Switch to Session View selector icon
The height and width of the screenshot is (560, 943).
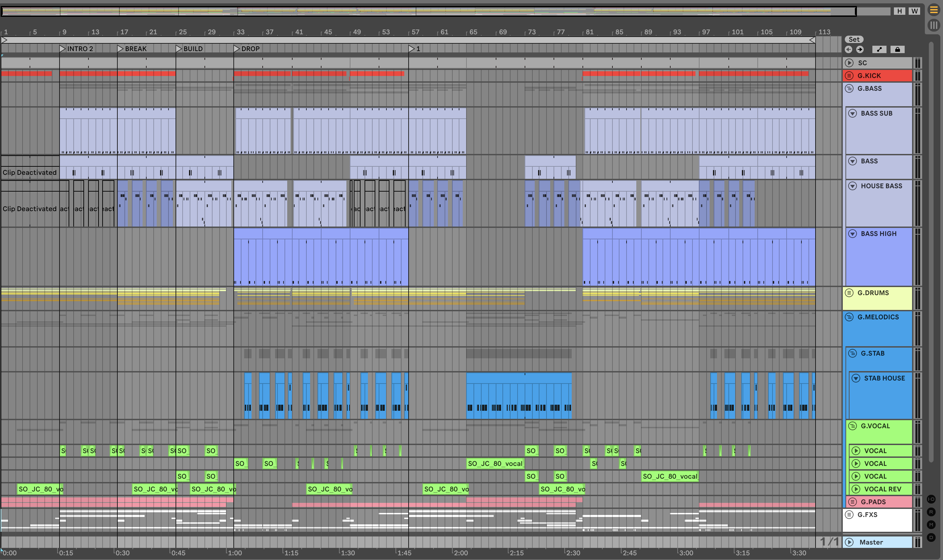[934, 25]
